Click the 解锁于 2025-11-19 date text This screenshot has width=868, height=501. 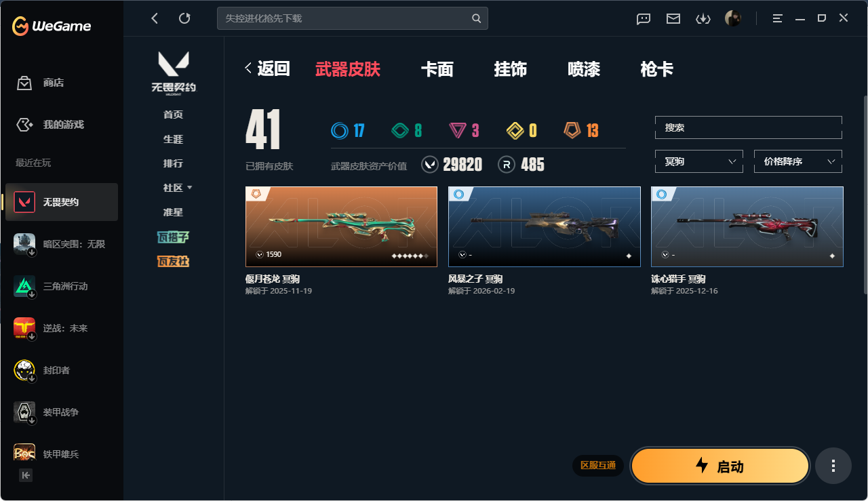(x=279, y=291)
